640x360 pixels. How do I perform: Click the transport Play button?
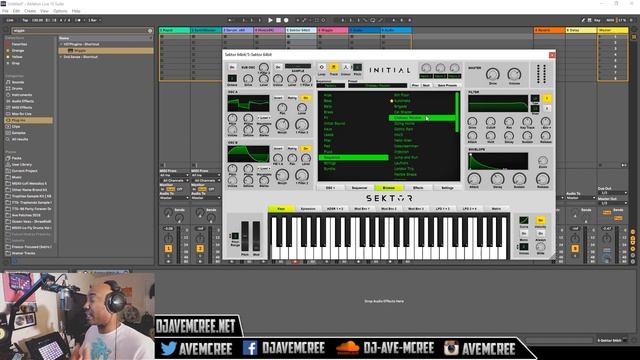pos(270,20)
